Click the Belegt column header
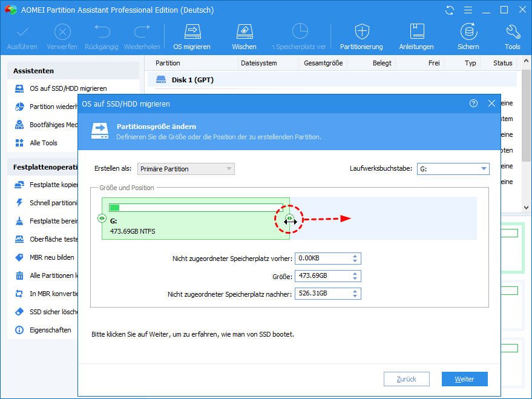 [x=382, y=63]
